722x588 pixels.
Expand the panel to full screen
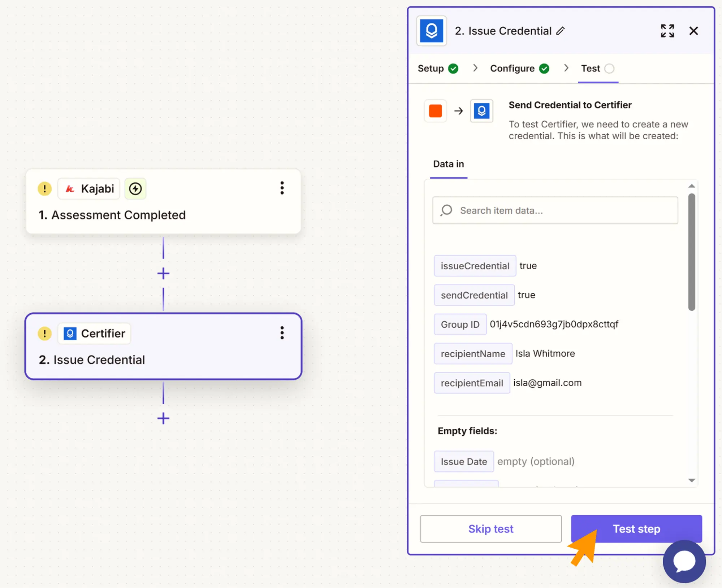click(x=667, y=31)
